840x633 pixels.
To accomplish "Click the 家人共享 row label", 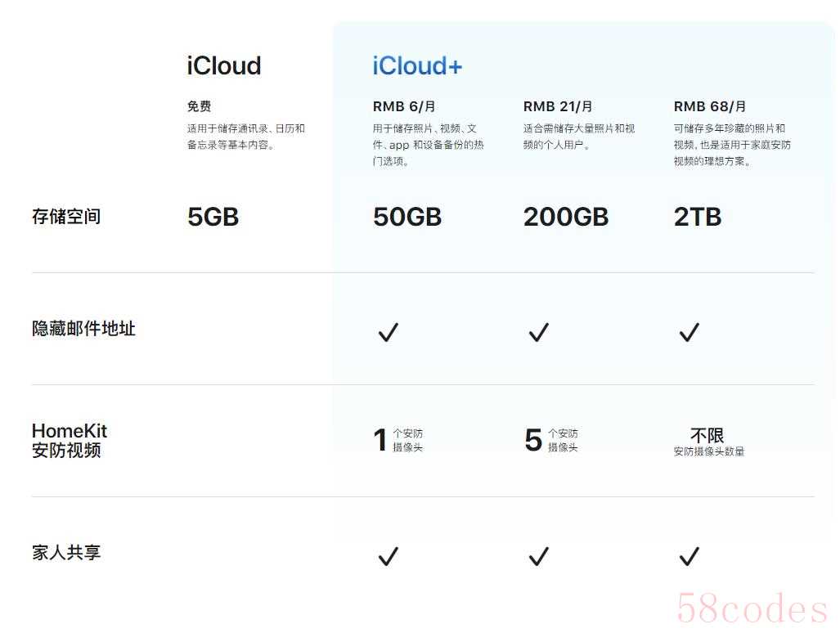I will tap(66, 553).
